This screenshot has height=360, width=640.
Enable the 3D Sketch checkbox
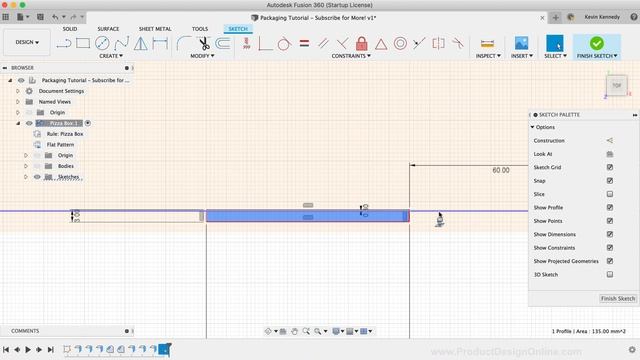[x=610, y=274]
